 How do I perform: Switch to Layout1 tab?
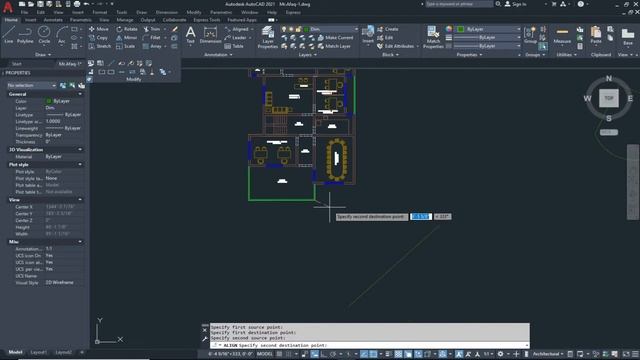tap(39, 352)
